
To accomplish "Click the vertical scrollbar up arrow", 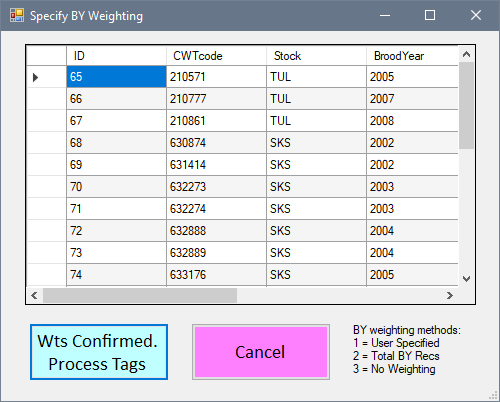I will 466,54.
